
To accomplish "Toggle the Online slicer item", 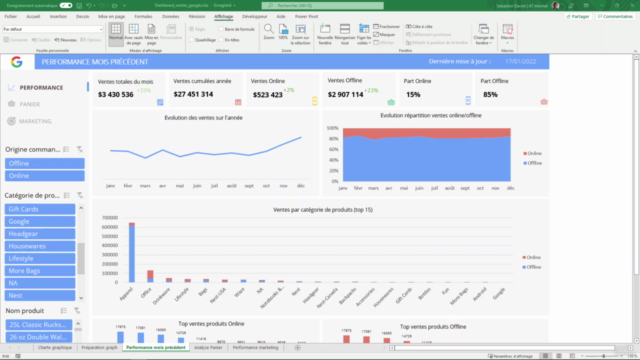I will 45,176.
